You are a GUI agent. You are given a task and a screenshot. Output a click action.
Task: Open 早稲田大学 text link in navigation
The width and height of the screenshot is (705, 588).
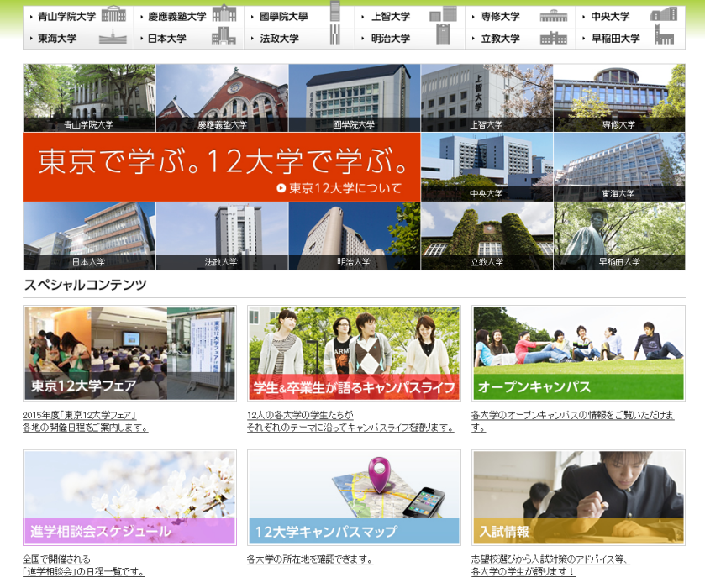(616, 39)
